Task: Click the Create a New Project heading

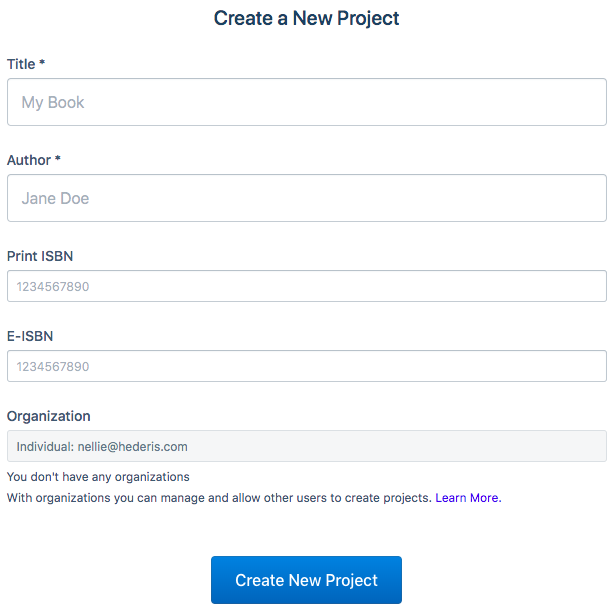Action: tap(306, 18)
